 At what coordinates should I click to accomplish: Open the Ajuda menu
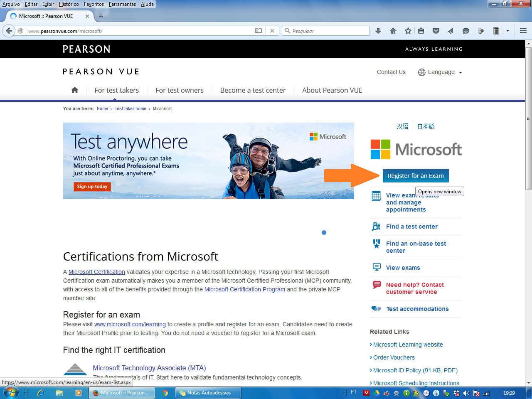(x=147, y=4)
